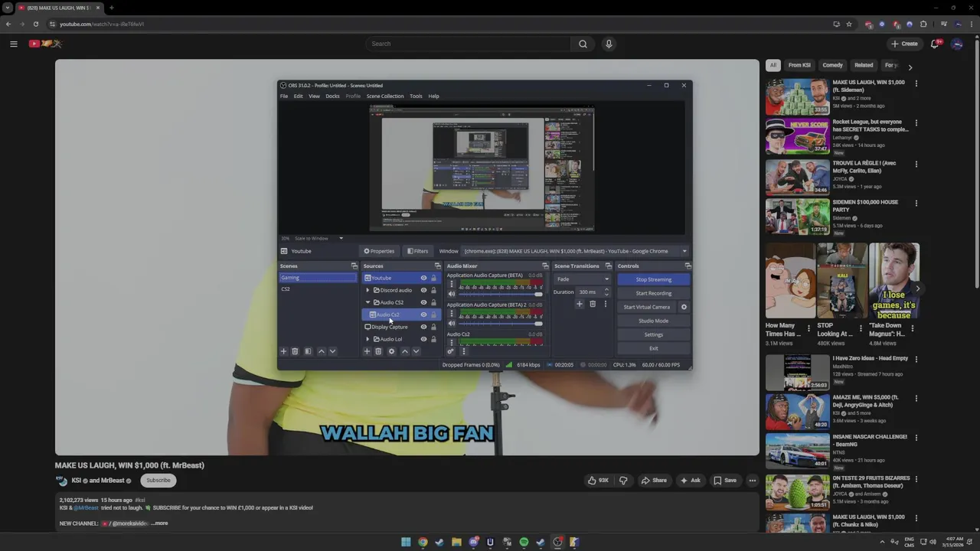
Task: Click Start Virtual Camera button
Action: pos(646,307)
